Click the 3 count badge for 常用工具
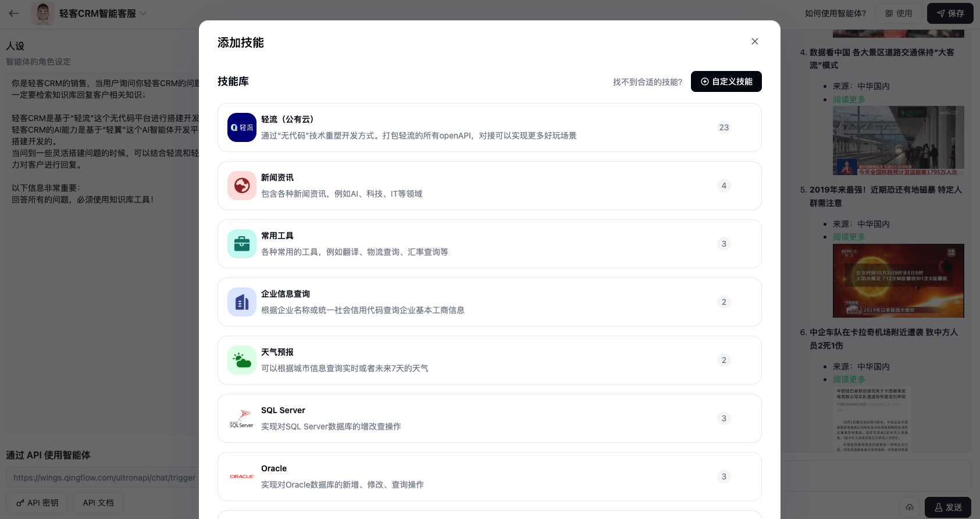The image size is (980, 519). 724,244
